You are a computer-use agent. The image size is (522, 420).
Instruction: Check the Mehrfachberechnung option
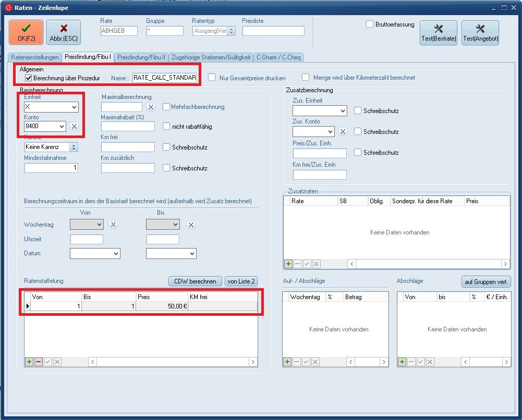[166, 107]
